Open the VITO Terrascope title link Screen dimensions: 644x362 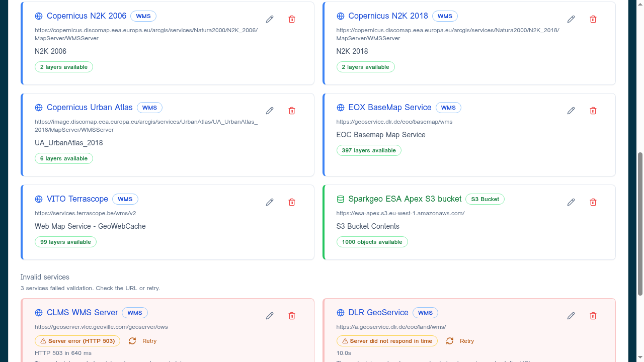tap(77, 199)
